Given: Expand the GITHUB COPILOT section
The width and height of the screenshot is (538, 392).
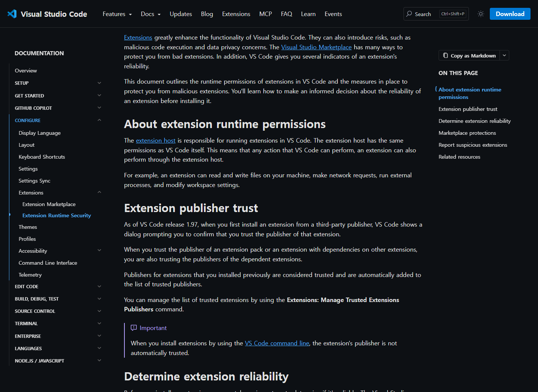Looking at the screenshot, I should pyautogui.click(x=99, y=108).
